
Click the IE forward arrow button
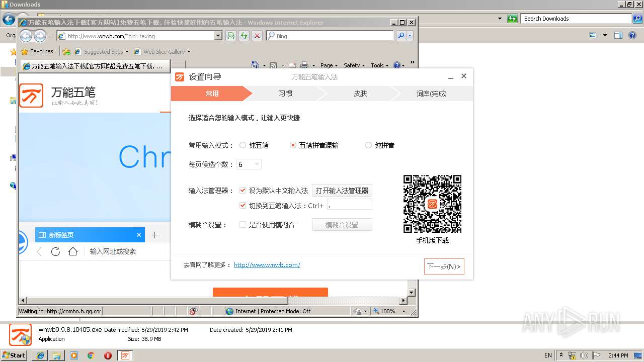(x=40, y=36)
